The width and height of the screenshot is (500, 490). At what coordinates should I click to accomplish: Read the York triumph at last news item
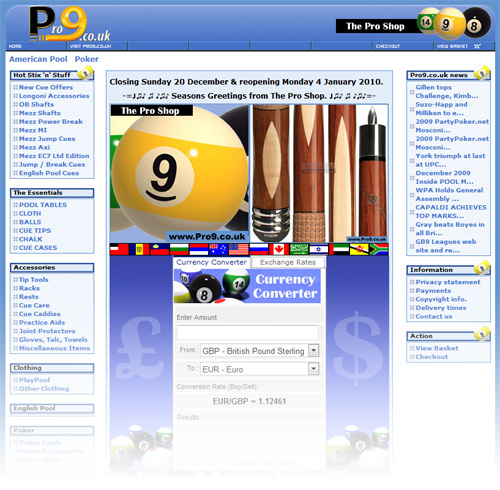pyautogui.click(x=450, y=160)
